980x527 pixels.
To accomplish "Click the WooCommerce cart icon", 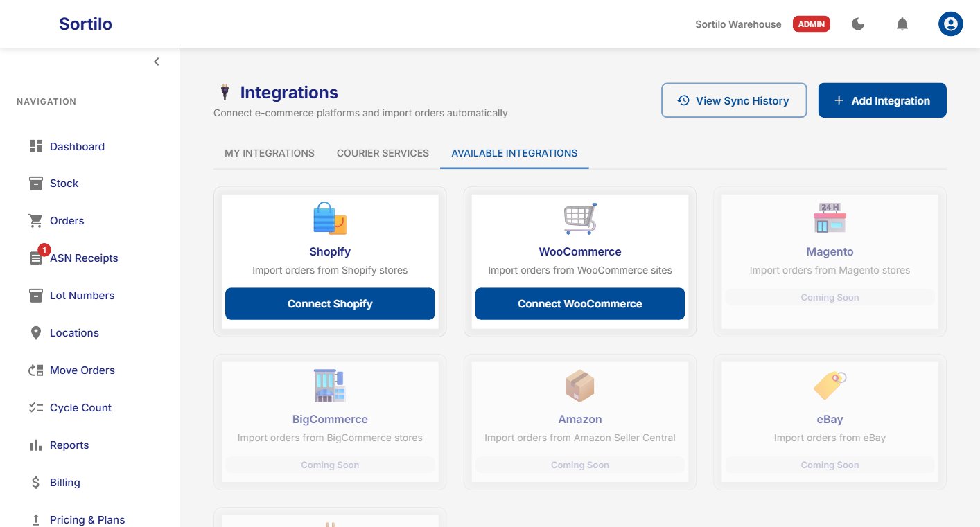I will 580,219.
